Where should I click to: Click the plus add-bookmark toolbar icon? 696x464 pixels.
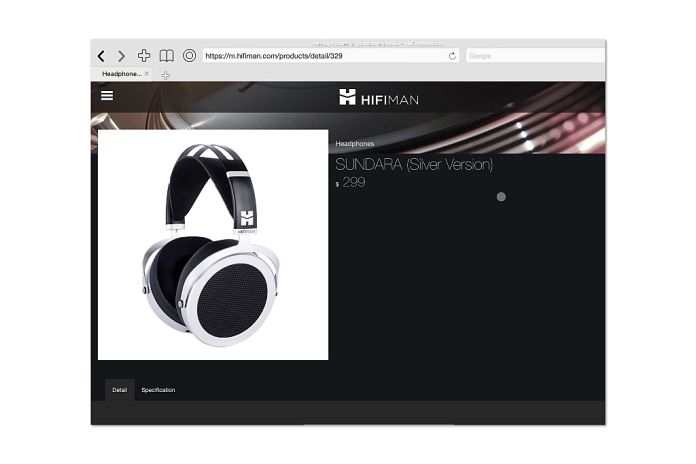tap(144, 56)
